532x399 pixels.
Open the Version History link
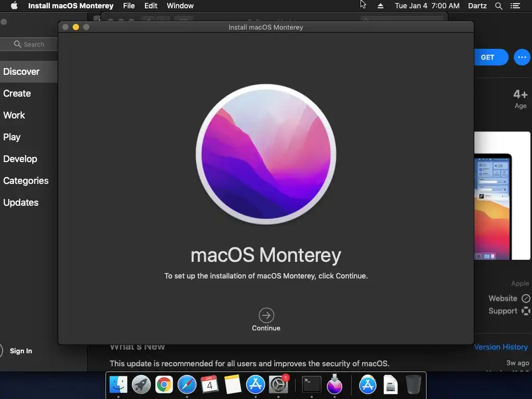pos(501,347)
